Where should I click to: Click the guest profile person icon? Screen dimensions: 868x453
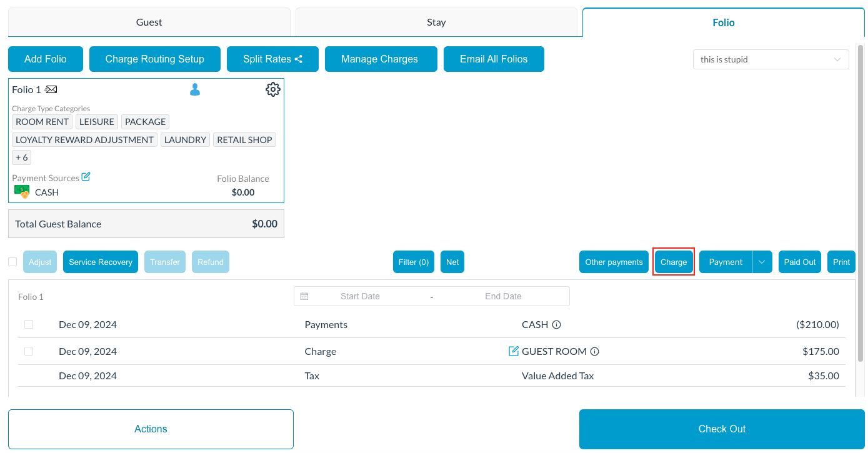(x=195, y=90)
